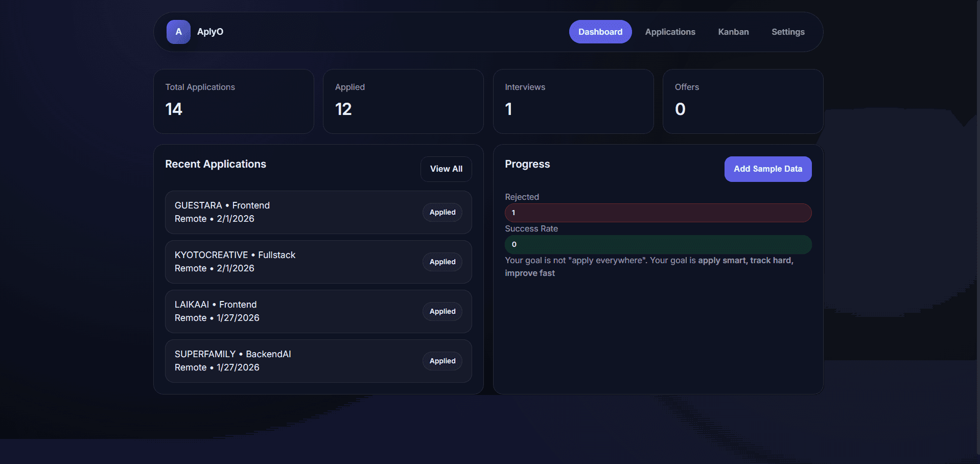Click Applied status badge for SUPERFAMILY
This screenshot has width=980, height=464.
coord(442,361)
